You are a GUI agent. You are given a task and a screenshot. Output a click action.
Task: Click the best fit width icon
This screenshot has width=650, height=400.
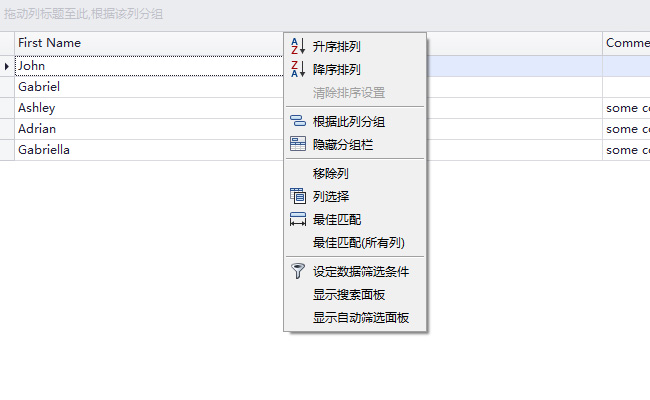[298, 219]
